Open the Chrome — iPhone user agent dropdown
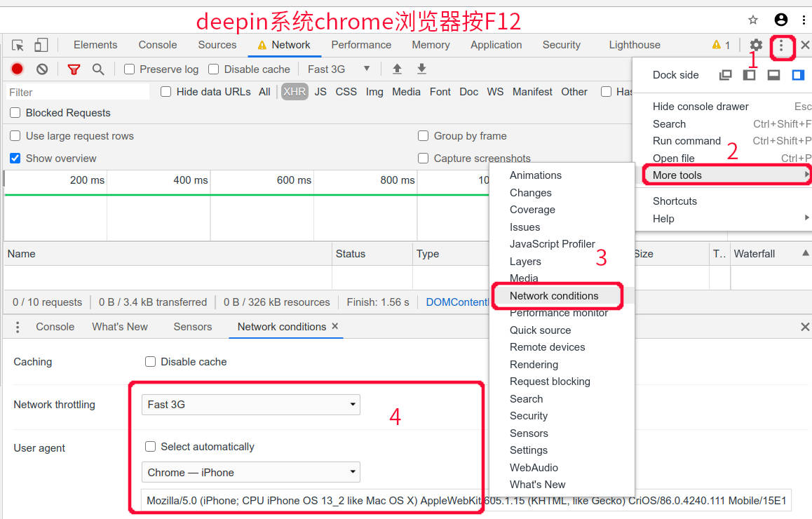Screen dimensions: 812x519 [250, 473]
